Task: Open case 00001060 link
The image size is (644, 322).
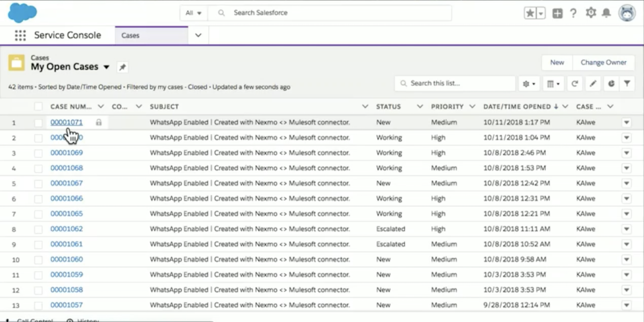Action: point(67,260)
